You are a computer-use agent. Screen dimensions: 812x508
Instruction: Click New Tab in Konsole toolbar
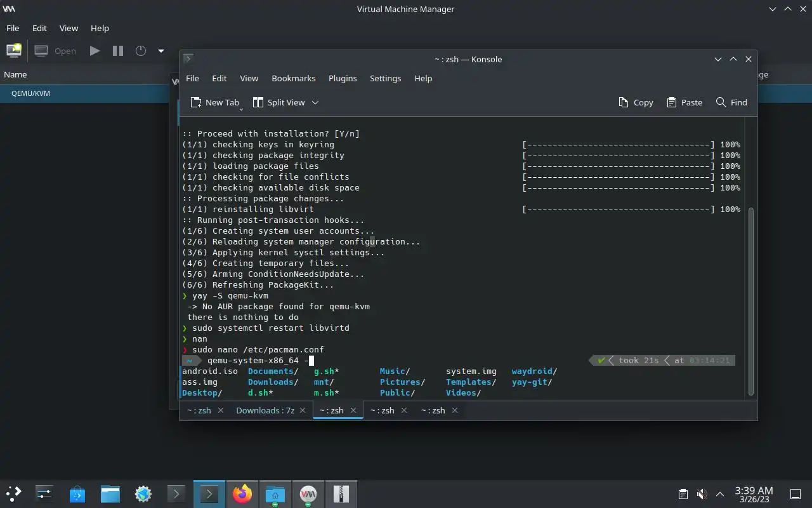(215, 102)
